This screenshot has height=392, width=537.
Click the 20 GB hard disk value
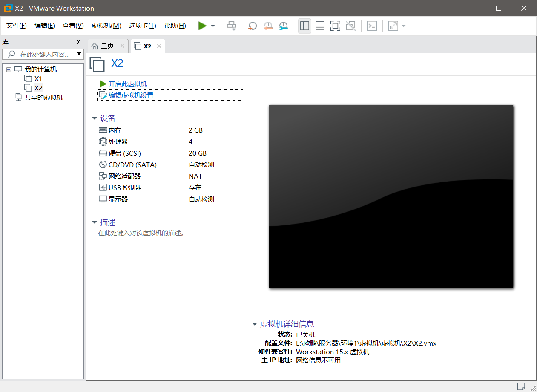pyautogui.click(x=198, y=153)
